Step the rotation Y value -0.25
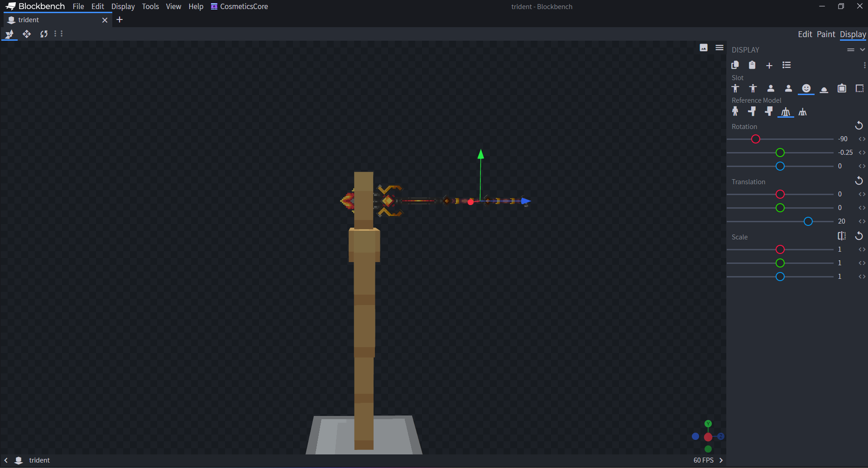Image resolution: width=868 pixels, height=468 pixels. pos(862,153)
